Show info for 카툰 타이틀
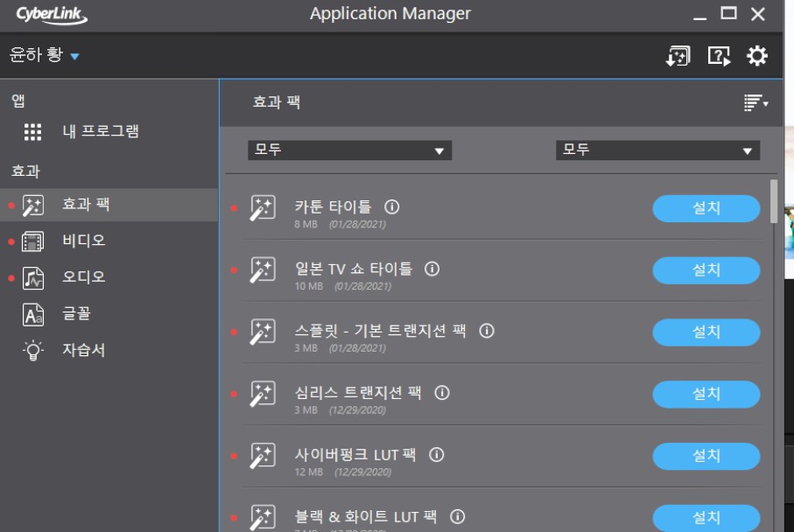The width and height of the screenshot is (794, 532). pyautogui.click(x=391, y=206)
